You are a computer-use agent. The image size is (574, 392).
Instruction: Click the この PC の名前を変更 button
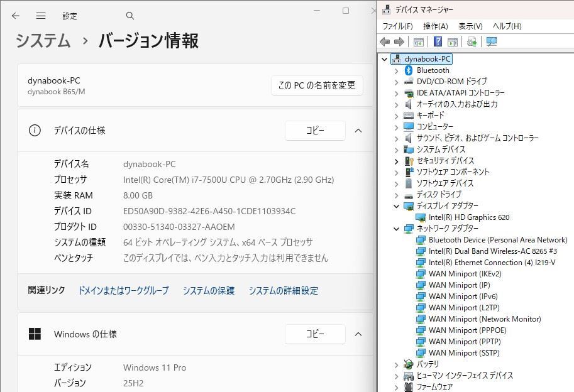coord(316,85)
